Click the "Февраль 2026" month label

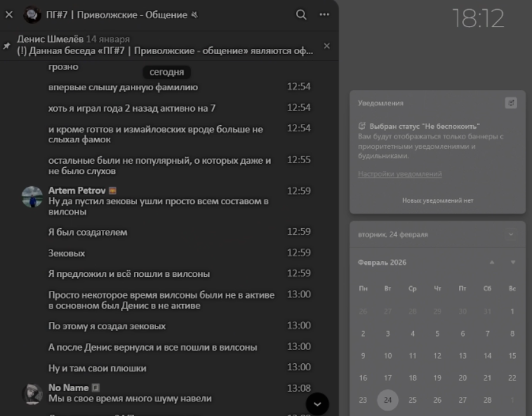tap(382, 262)
